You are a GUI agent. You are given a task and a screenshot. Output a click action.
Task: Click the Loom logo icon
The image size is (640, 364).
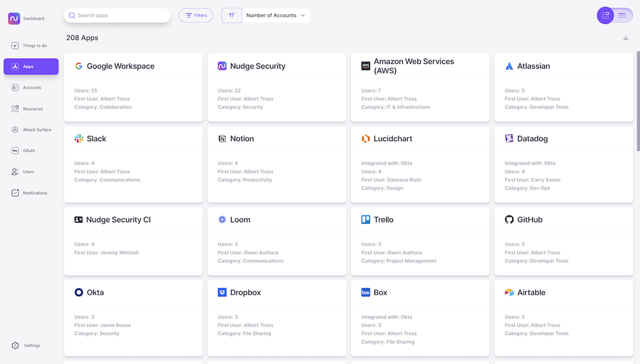(222, 220)
